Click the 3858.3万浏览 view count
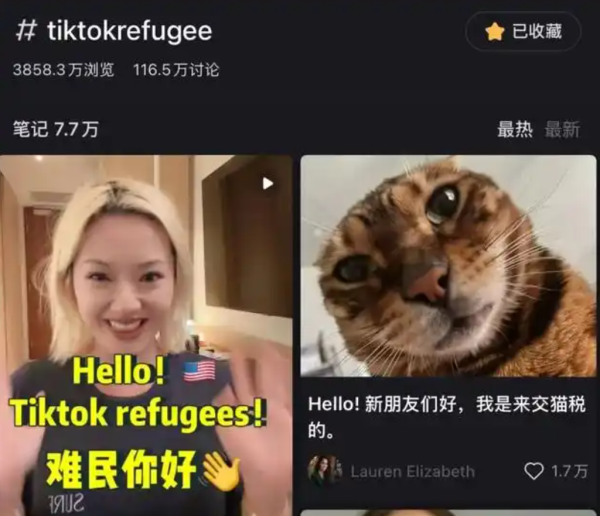Screen dimensions: 600x516 tap(64, 70)
